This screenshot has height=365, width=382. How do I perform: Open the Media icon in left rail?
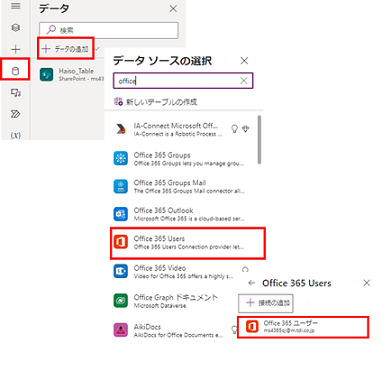pyautogui.click(x=16, y=93)
